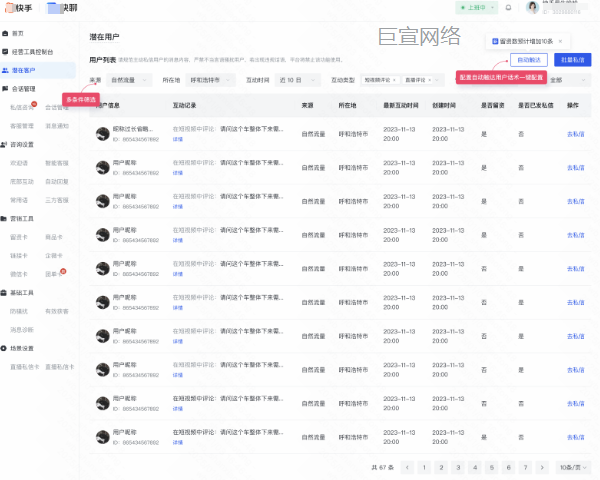This screenshot has height=480, width=600.
Task: Open the 全部 filter dropdown
Action: pos(569,80)
